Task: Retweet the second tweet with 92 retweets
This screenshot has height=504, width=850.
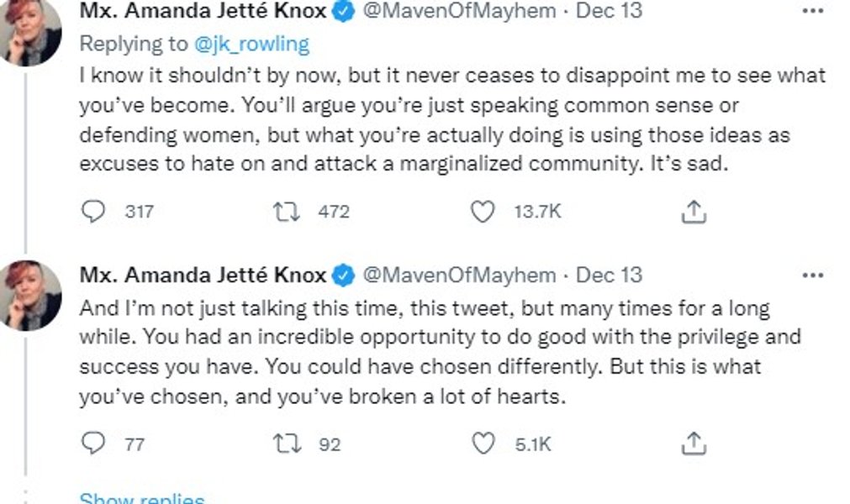Action: 287,444
